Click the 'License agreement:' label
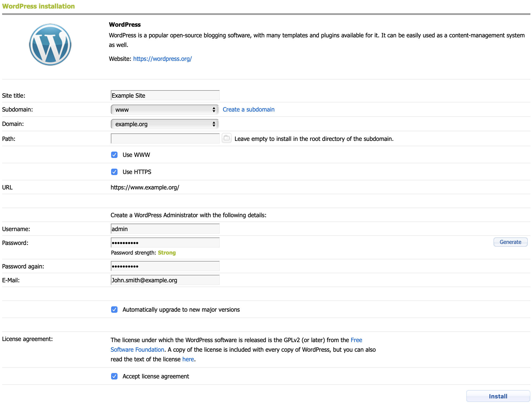This screenshot has width=532, height=404. pyautogui.click(x=27, y=339)
